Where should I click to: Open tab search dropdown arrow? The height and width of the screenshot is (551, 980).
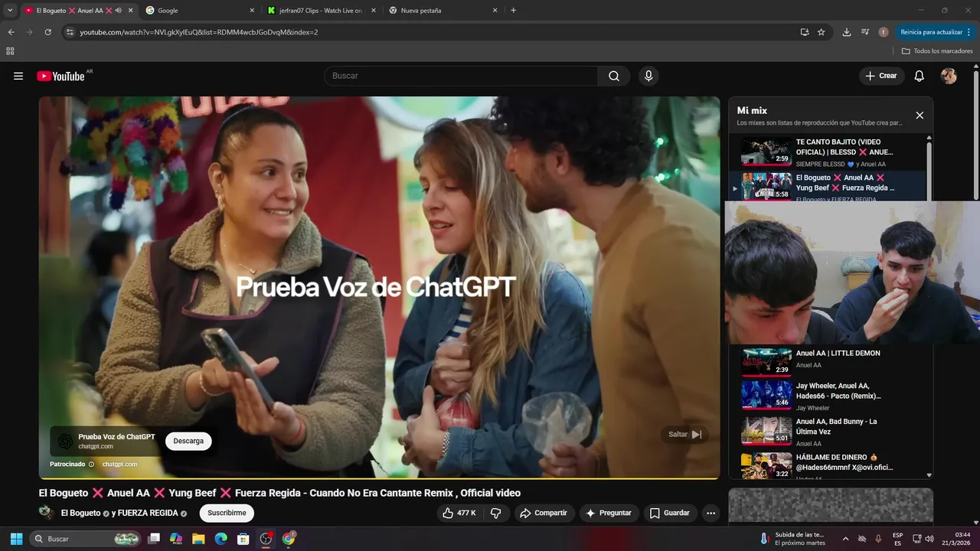[10, 11]
